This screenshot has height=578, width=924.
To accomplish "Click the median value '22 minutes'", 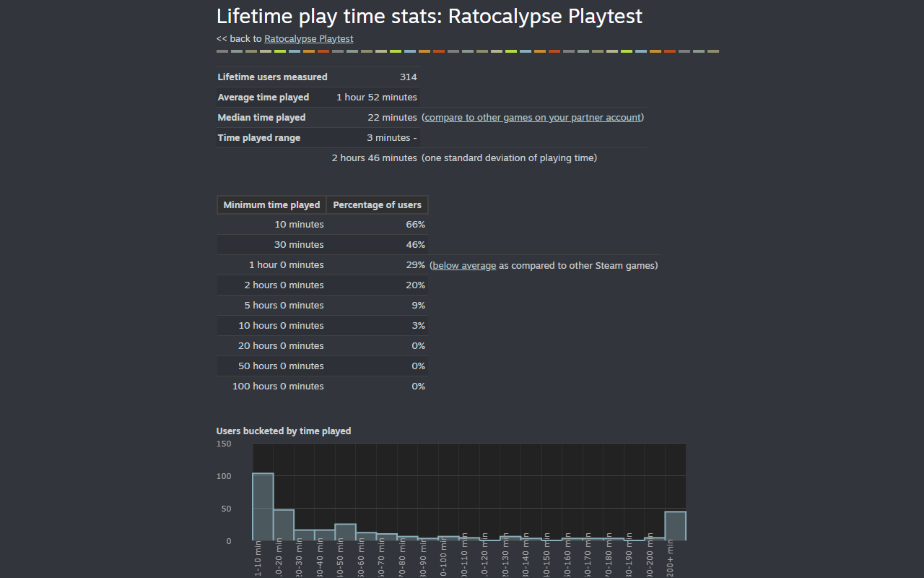I will [393, 117].
